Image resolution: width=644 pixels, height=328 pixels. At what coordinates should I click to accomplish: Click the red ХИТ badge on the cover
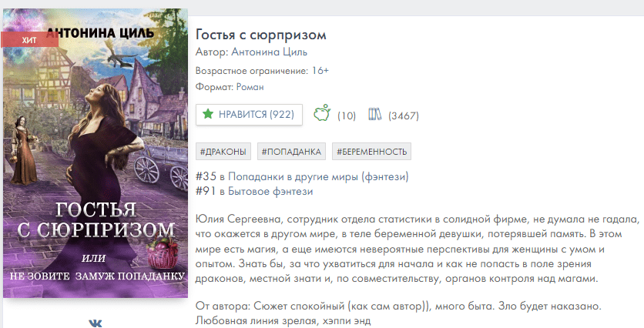(x=29, y=40)
